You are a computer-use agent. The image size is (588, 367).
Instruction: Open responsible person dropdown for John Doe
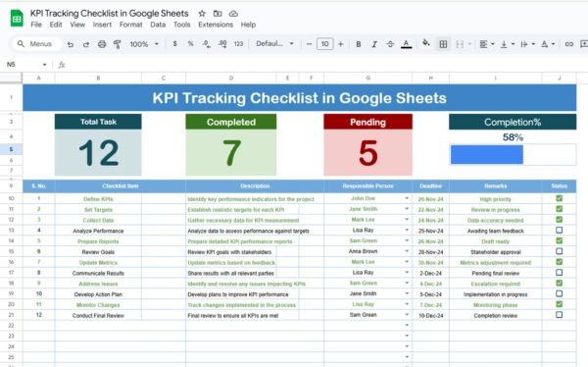(x=407, y=198)
